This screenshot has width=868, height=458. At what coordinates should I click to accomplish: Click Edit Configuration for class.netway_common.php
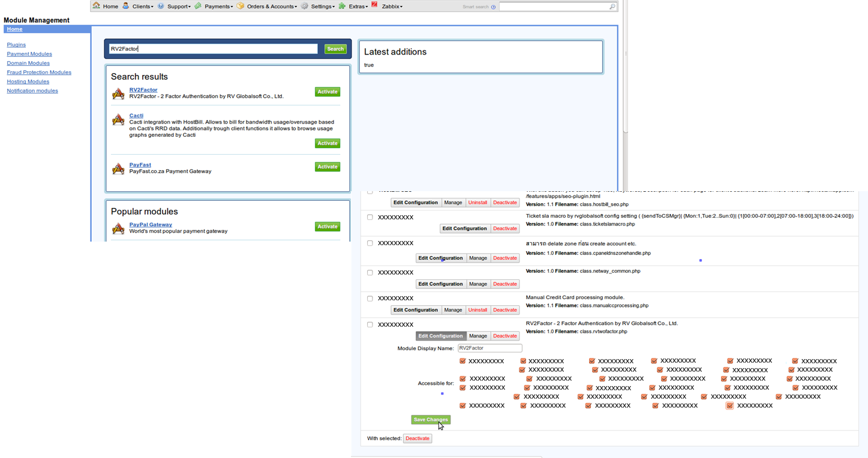[441, 284]
